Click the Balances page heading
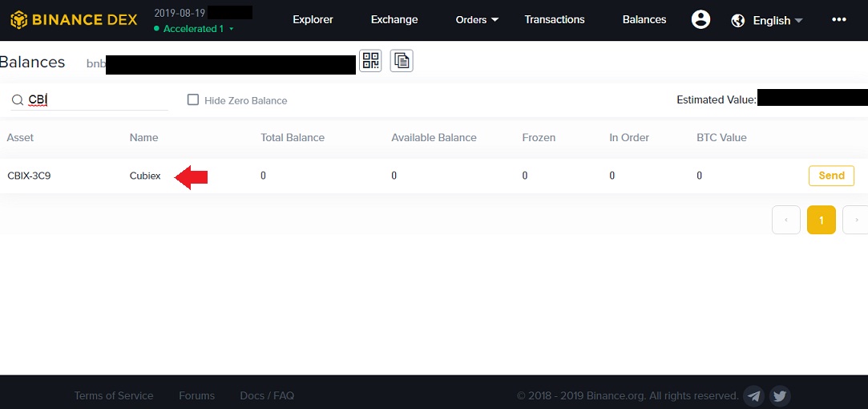This screenshot has height=409, width=868. coord(32,62)
